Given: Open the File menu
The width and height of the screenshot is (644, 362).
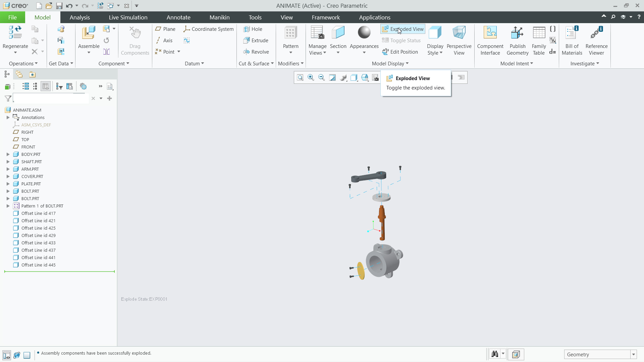Looking at the screenshot, I should pos(12,17).
